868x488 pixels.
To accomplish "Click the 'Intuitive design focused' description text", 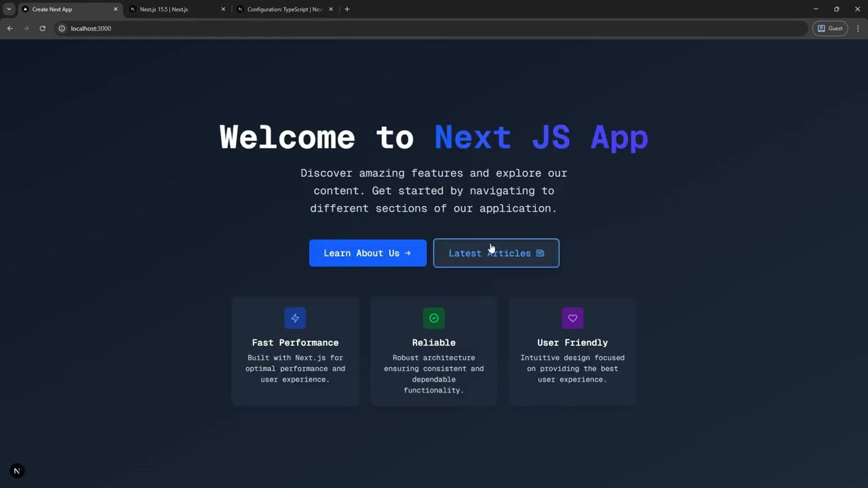I will point(572,369).
